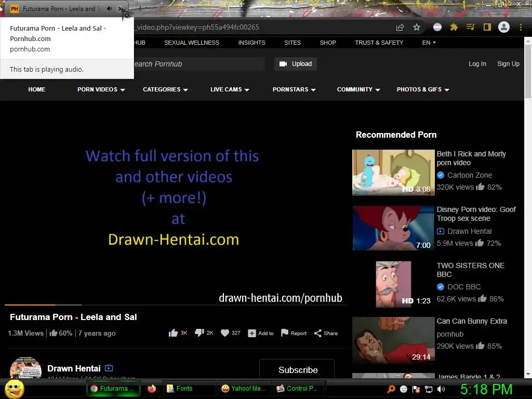Open the Two Sisters One BBC thumbnail
Viewport: 532px width, 399px height.
(x=393, y=284)
